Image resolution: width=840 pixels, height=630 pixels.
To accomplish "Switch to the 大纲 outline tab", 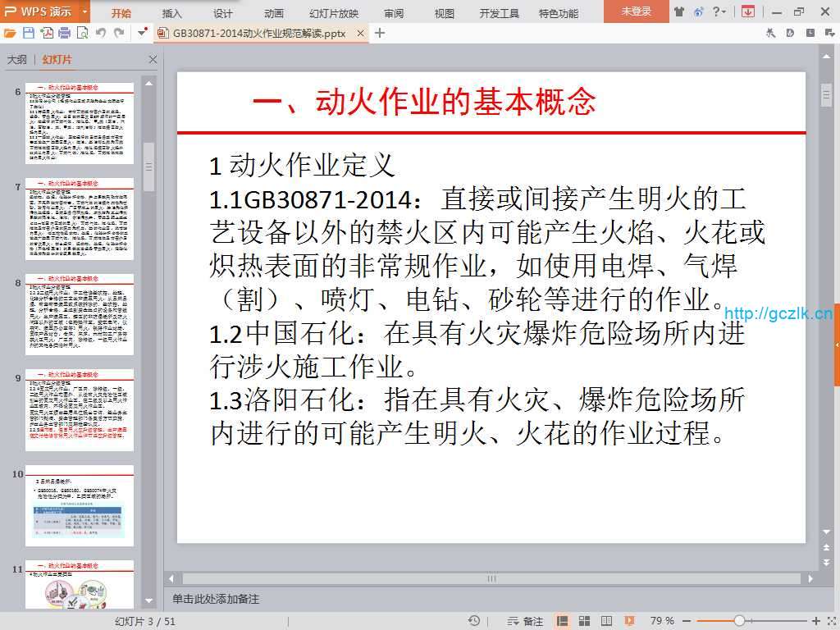I will 16,60.
